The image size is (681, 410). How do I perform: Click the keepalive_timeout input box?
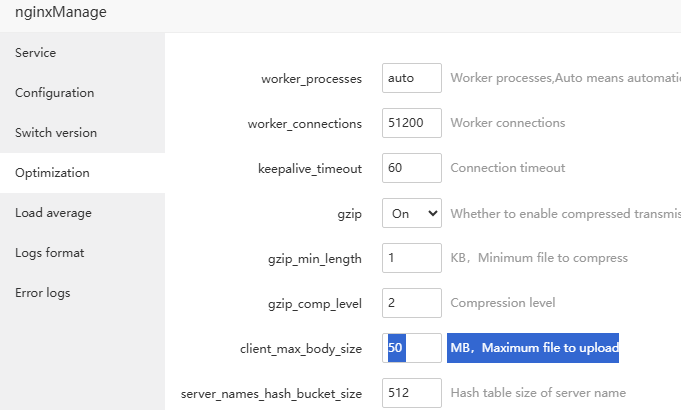pyautogui.click(x=412, y=168)
